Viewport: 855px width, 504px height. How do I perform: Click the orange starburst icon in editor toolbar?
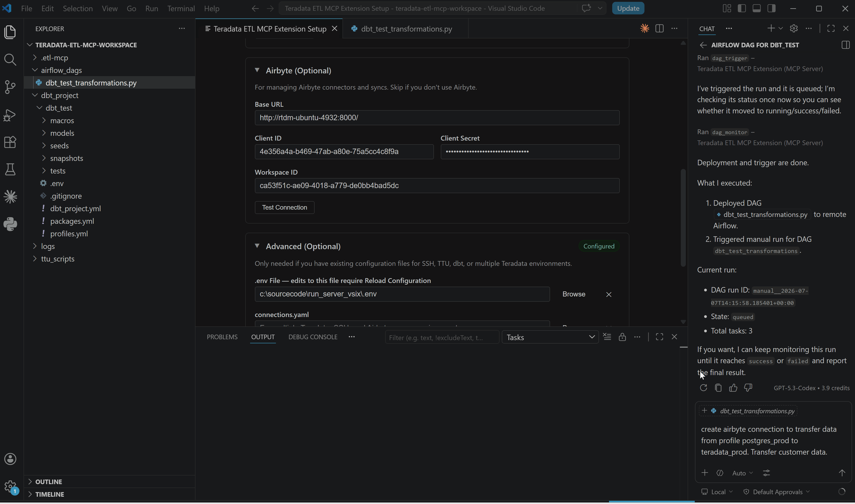click(644, 29)
